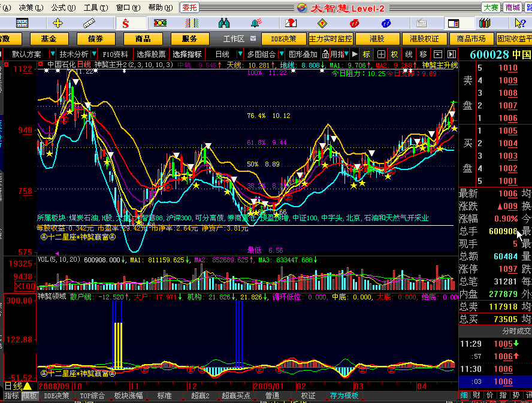Open 商品市场 market button
The width and height of the screenshot is (532, 403).
pos(471,39)
